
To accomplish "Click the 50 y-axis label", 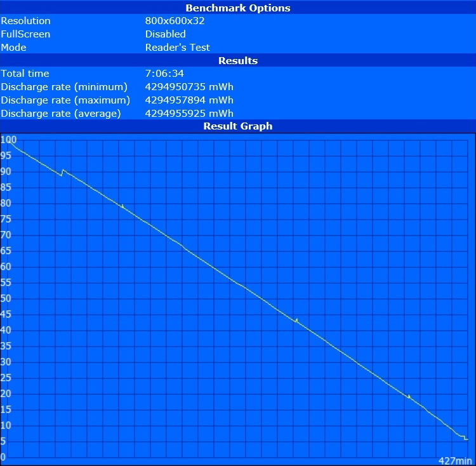I will point(6,298).
